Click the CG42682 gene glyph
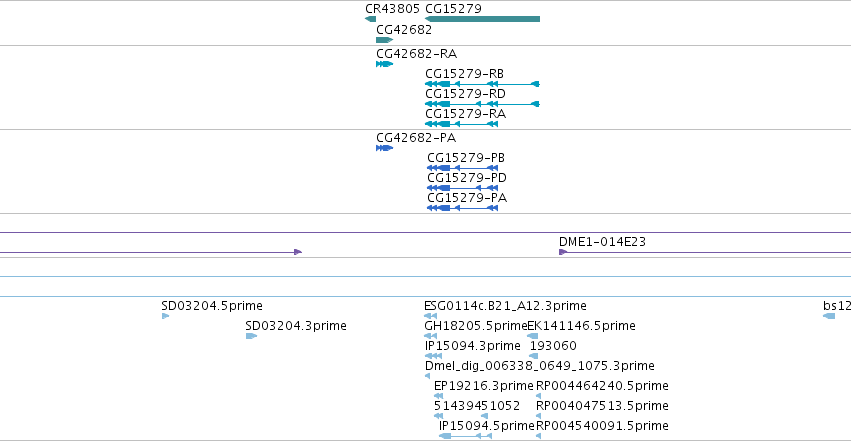Viewport: 851px width, 441px height. tap(384, 40)
